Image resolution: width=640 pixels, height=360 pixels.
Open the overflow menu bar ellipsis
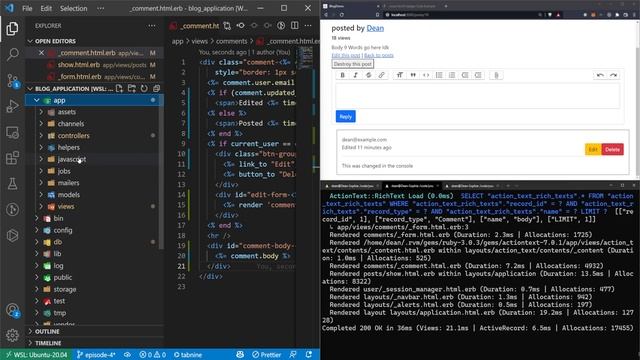point(100,8)
